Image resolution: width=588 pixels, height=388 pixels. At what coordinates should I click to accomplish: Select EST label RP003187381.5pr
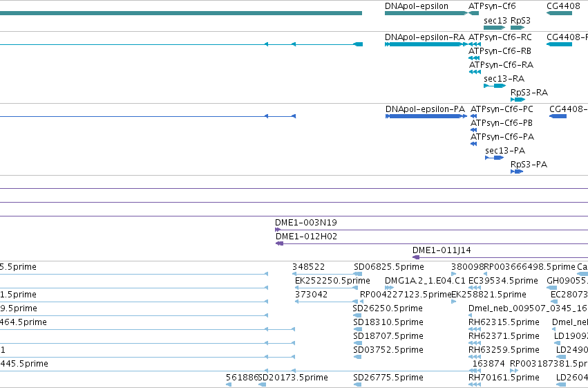549,364
